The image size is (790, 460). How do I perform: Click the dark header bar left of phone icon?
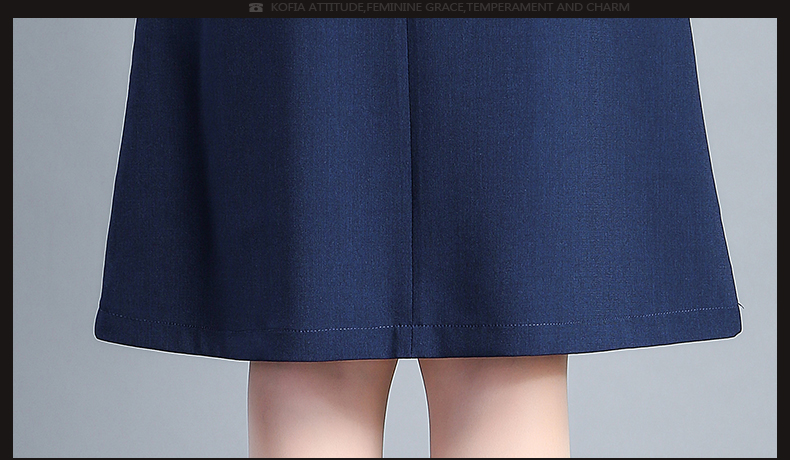coord(120,8)
